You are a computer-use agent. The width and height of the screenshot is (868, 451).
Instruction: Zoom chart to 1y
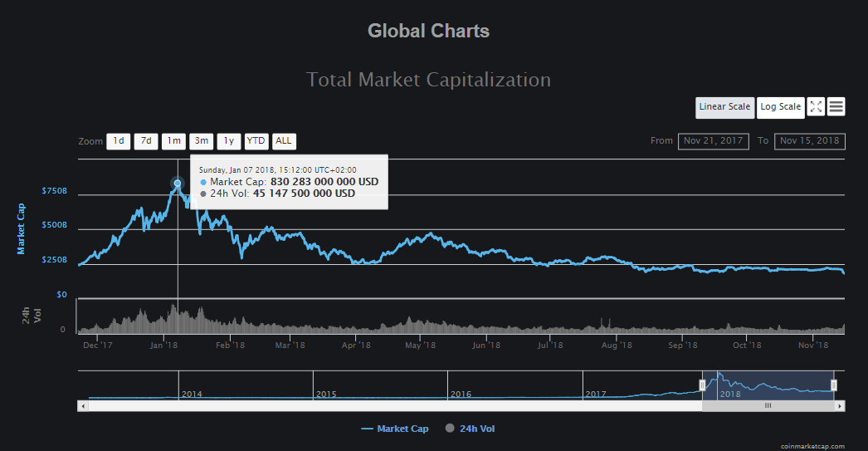[228, 141]
